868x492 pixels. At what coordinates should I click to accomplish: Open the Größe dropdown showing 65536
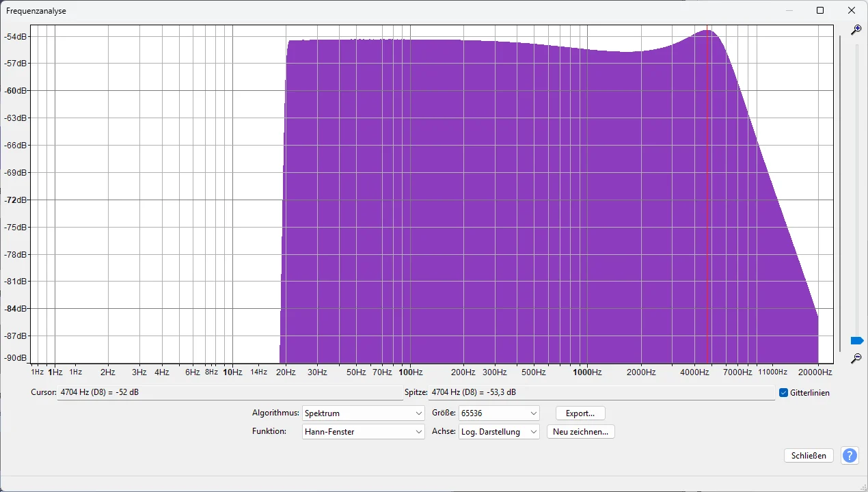(x=500, y=413)
